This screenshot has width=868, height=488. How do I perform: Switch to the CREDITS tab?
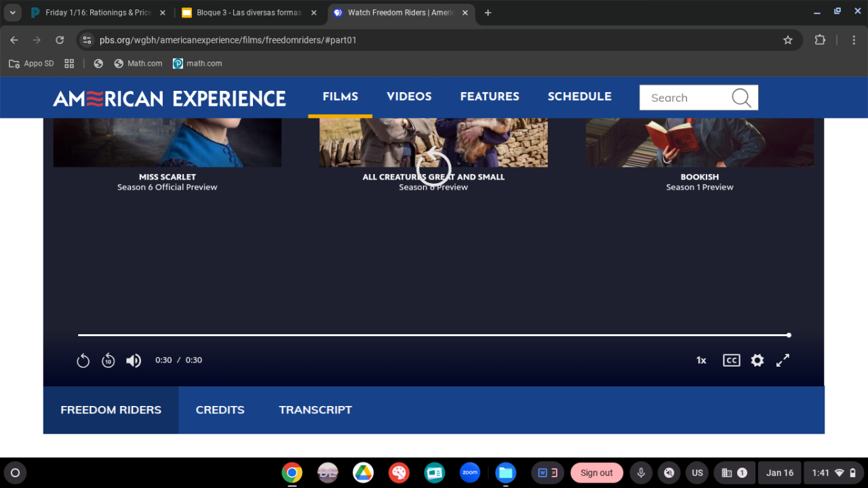coord(220,410)
